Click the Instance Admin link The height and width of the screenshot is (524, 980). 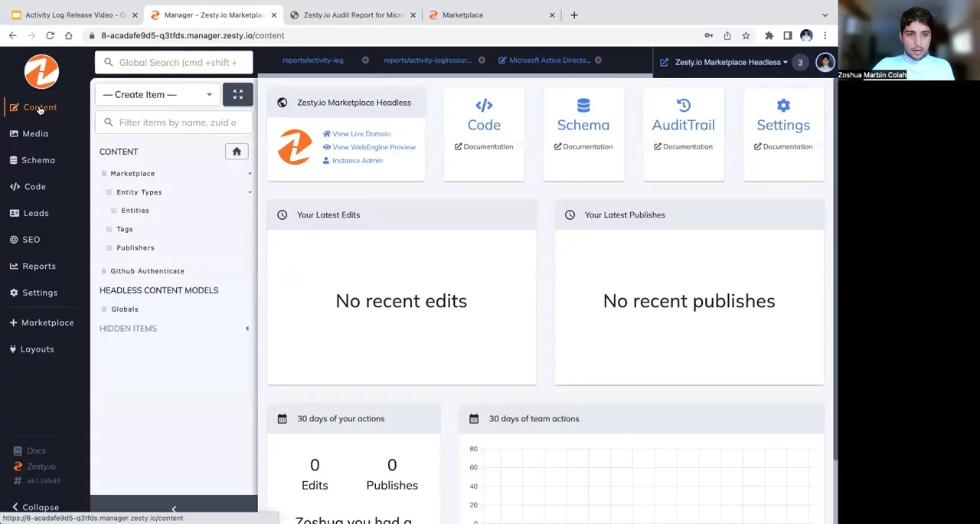pos(357,161)
